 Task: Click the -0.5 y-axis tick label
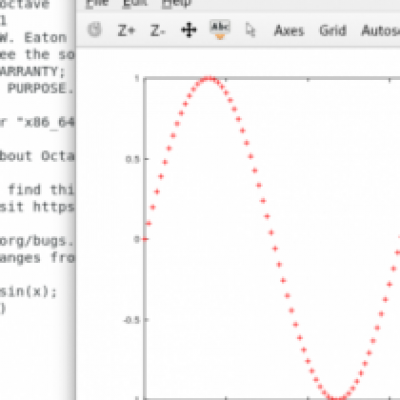coord(131,320)
